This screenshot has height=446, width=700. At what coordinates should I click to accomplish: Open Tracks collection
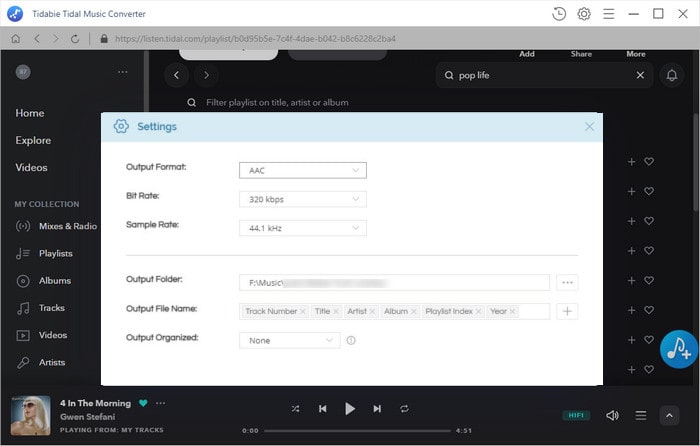(40, 308)
